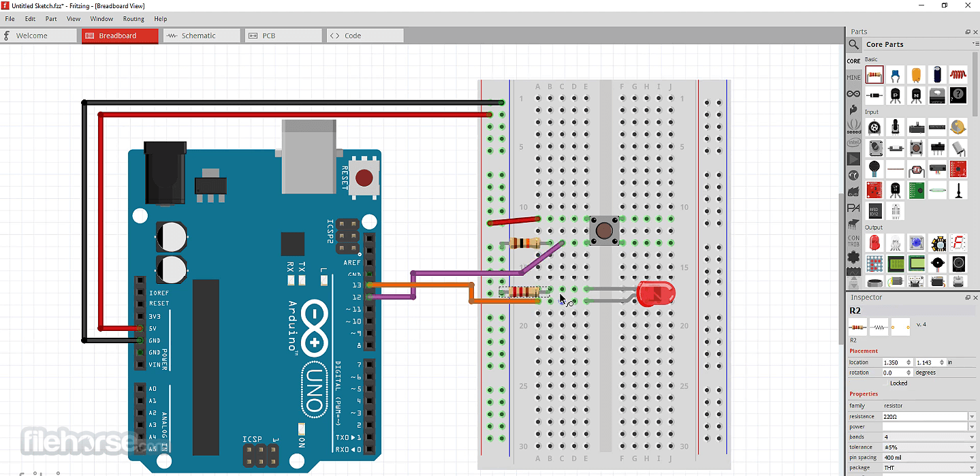Open the Help menu

(x=160, y=19)
